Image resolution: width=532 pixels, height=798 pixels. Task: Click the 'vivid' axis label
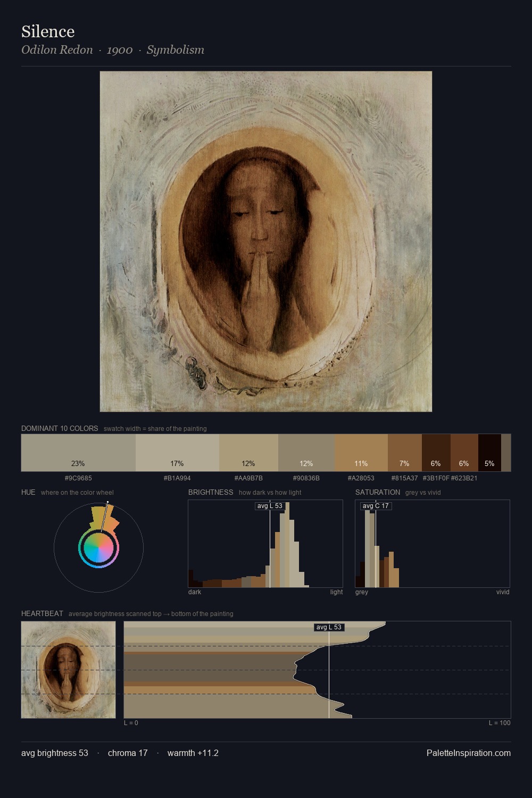503,592
